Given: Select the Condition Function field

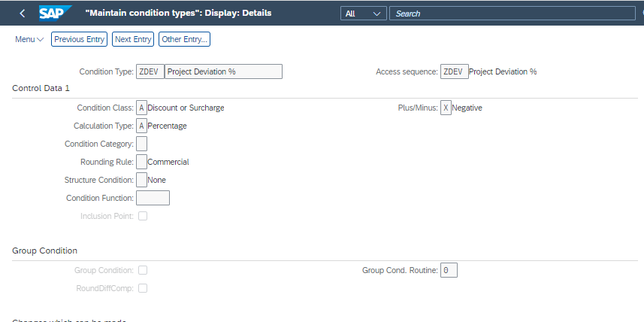Looking at the screenshot, I should [x=153, y=198].
